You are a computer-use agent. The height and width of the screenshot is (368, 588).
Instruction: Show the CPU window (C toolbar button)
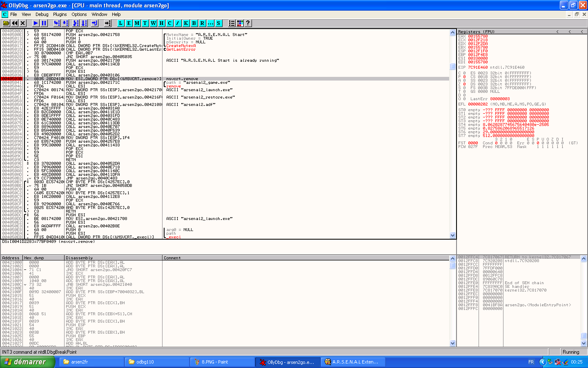(170, 23)
